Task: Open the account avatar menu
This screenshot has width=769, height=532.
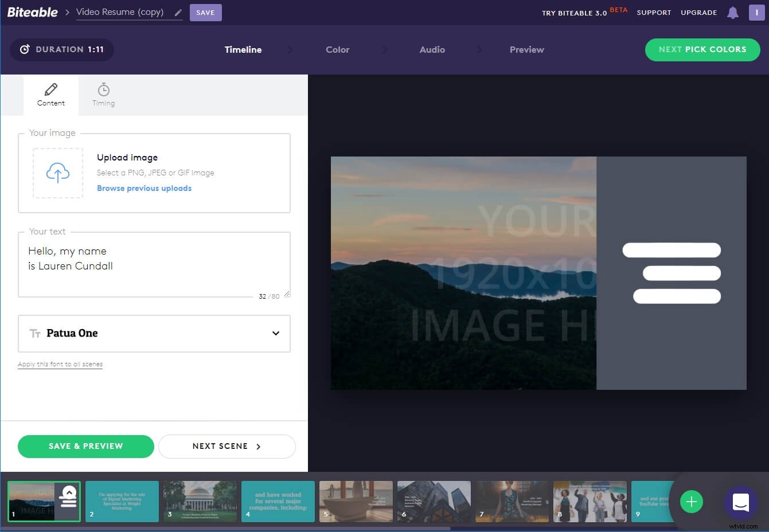Action: point(756,12)
